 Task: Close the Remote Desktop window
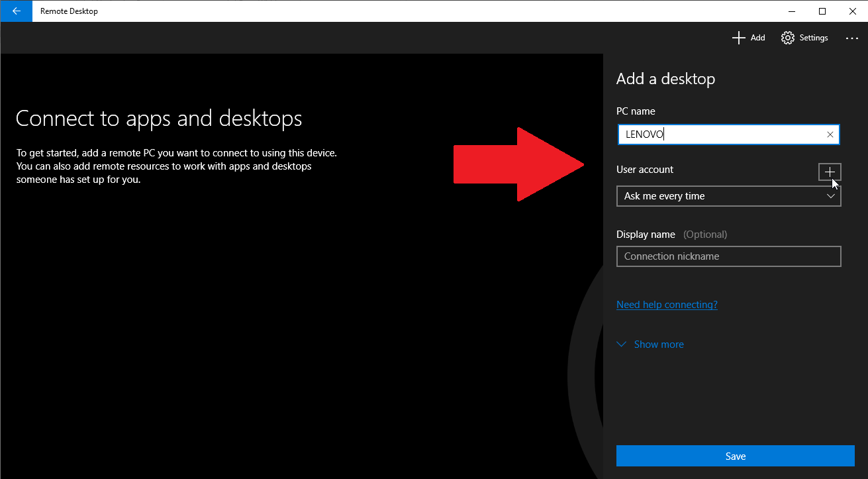[853, 11]
